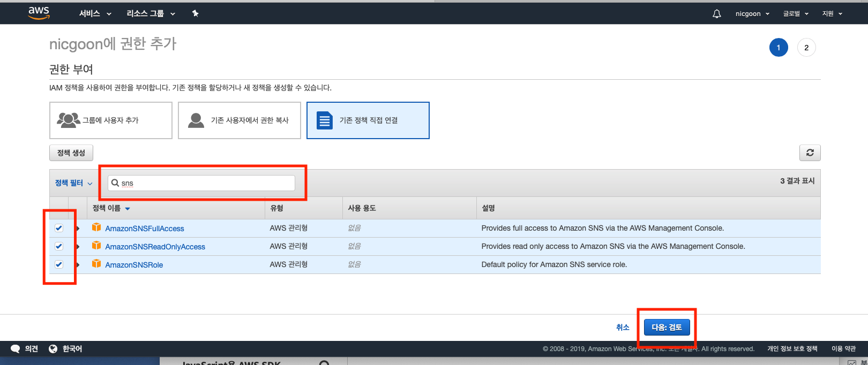The image size is (868, 365).
Task: Open the pin shortcuts icon
Action: 196,13
